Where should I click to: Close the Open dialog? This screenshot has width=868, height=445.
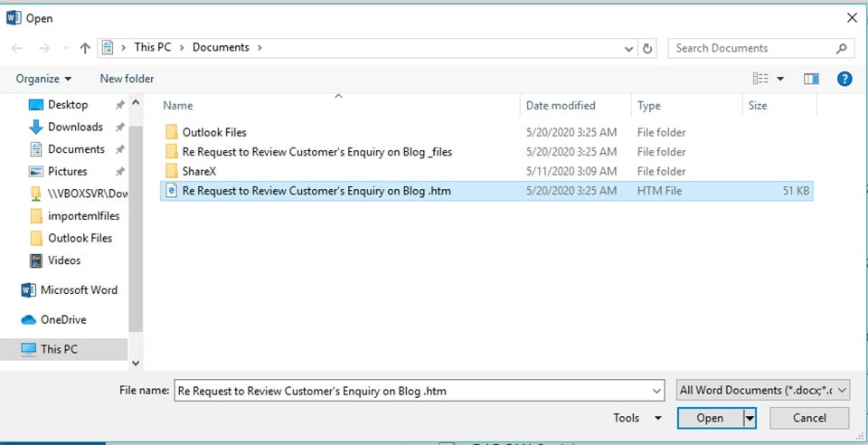(852, 18)
